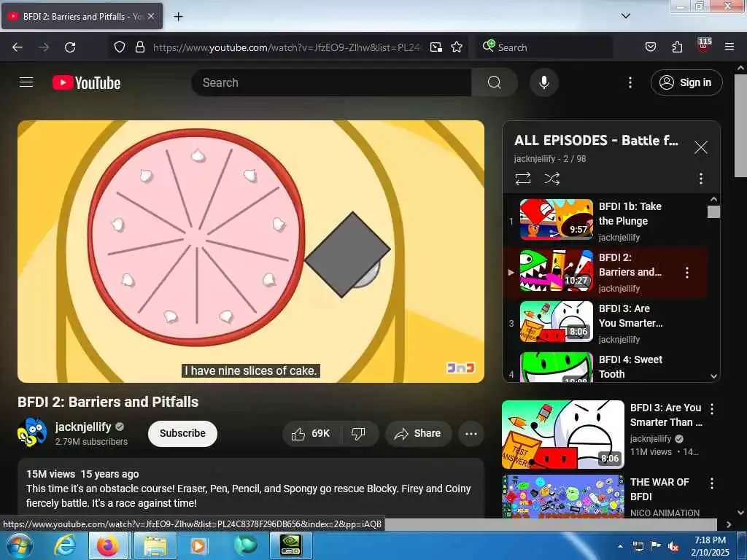This screenshot has width=747, height=560.
Task: Toggle playlist loop
Action: coord(522,179)
